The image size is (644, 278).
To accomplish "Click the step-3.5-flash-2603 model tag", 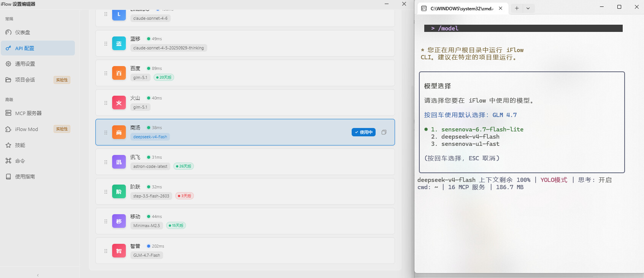I will (151, 196).
